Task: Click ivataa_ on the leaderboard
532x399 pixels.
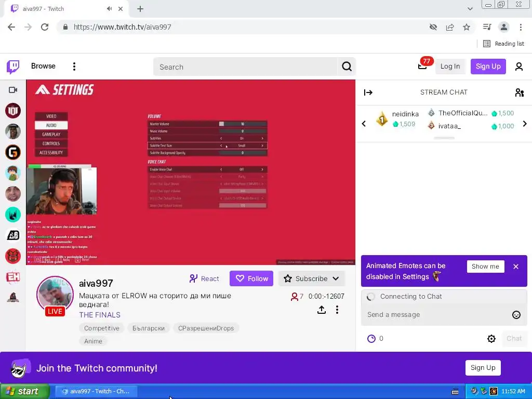Action: 449,126
